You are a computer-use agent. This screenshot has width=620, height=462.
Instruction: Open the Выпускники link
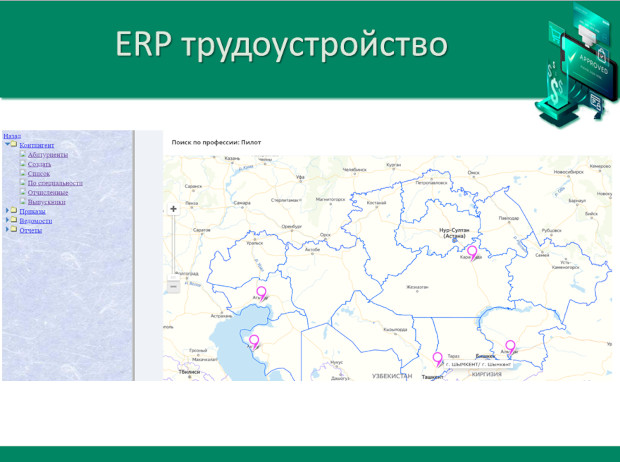[x=46, y=202]
